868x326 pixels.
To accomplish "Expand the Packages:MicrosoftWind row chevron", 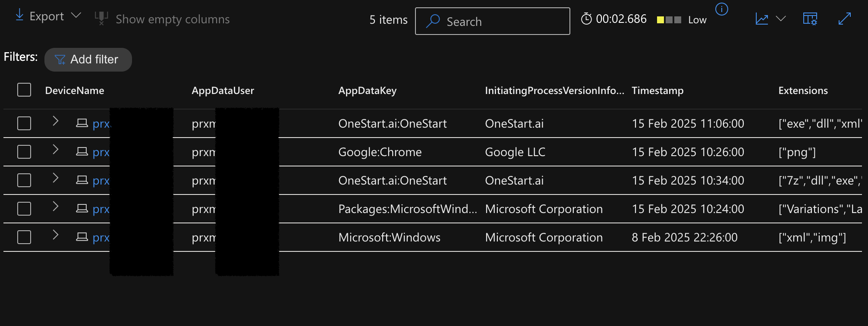I will [55, 206].
